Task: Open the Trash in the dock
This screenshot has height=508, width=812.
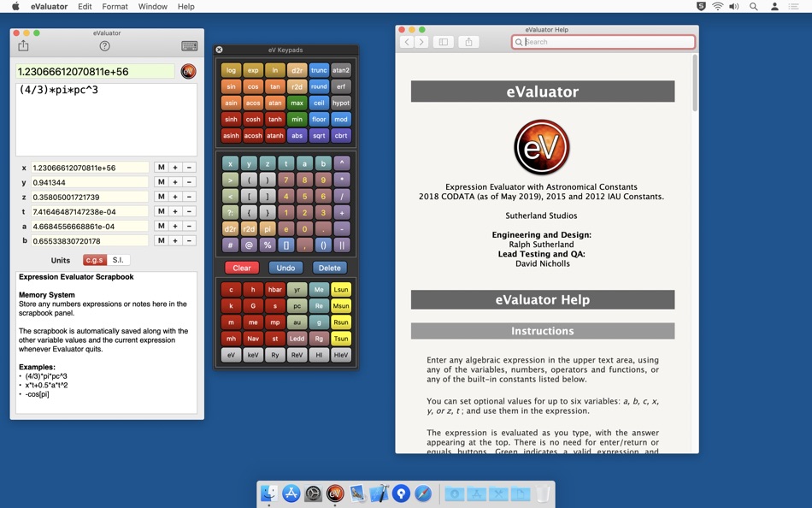Action: click(x=543, y=493)
